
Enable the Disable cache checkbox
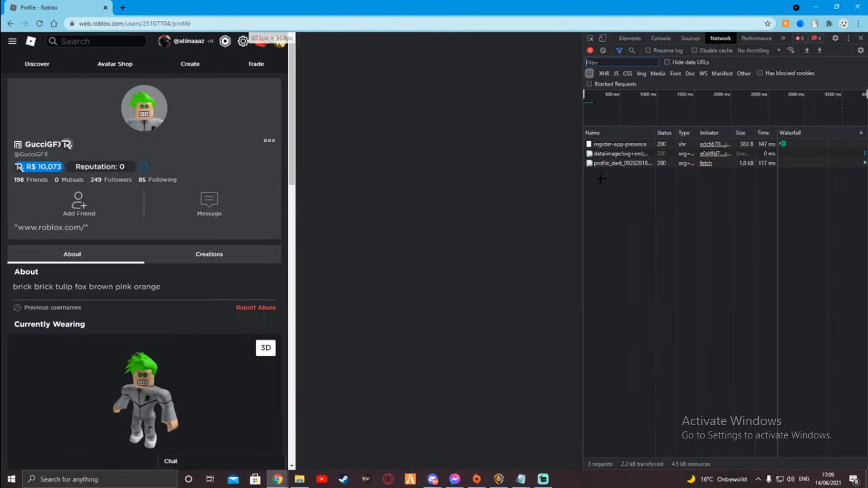(695, 50)
